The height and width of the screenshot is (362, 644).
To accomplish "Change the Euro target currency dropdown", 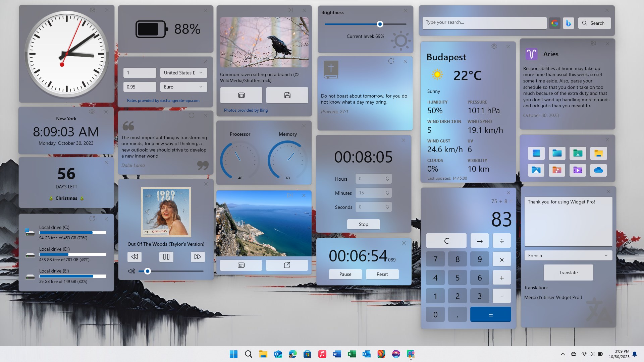I will tap(183, 87).
